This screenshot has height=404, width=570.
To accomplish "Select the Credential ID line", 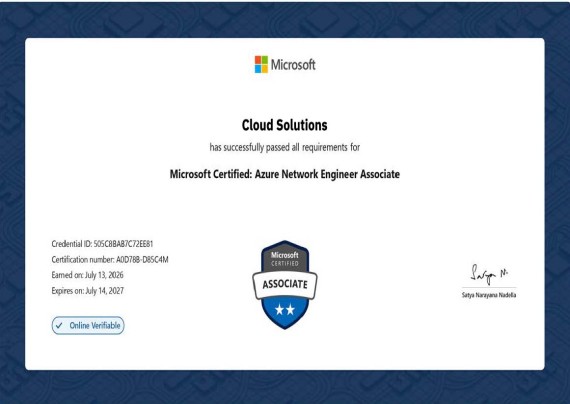I will [102, 244].
